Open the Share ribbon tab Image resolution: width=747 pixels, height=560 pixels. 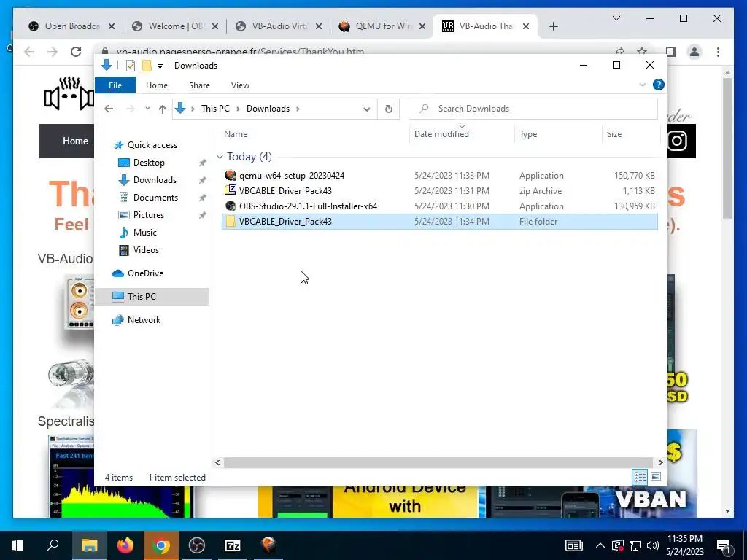click(199, 85)
